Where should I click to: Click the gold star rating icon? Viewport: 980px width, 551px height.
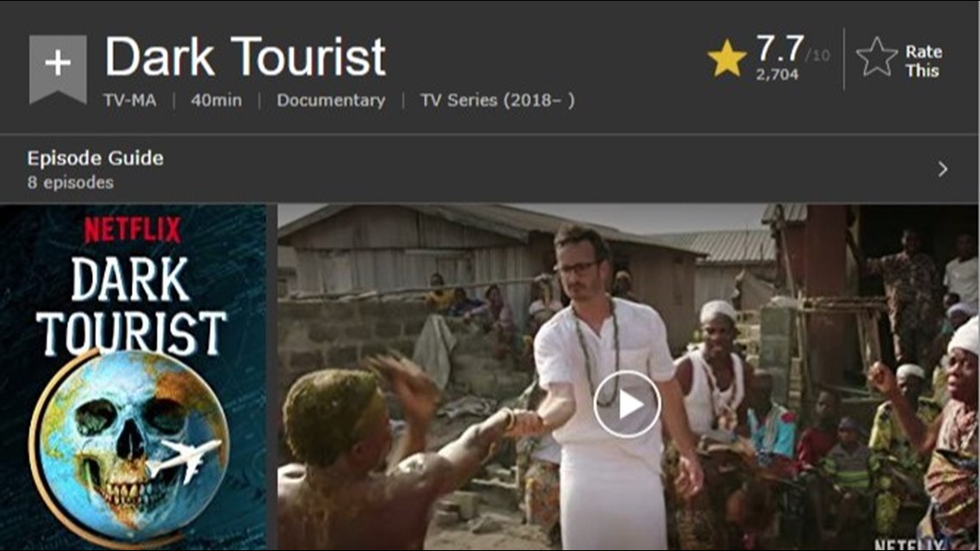click(x=727, y=58)
